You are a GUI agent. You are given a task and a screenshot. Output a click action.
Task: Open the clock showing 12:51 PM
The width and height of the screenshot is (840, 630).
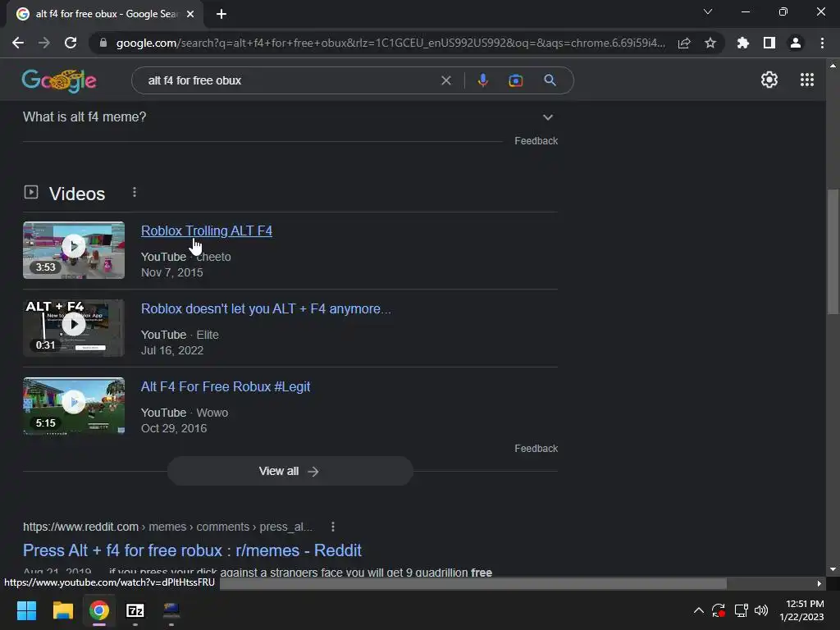coord(802,610)
